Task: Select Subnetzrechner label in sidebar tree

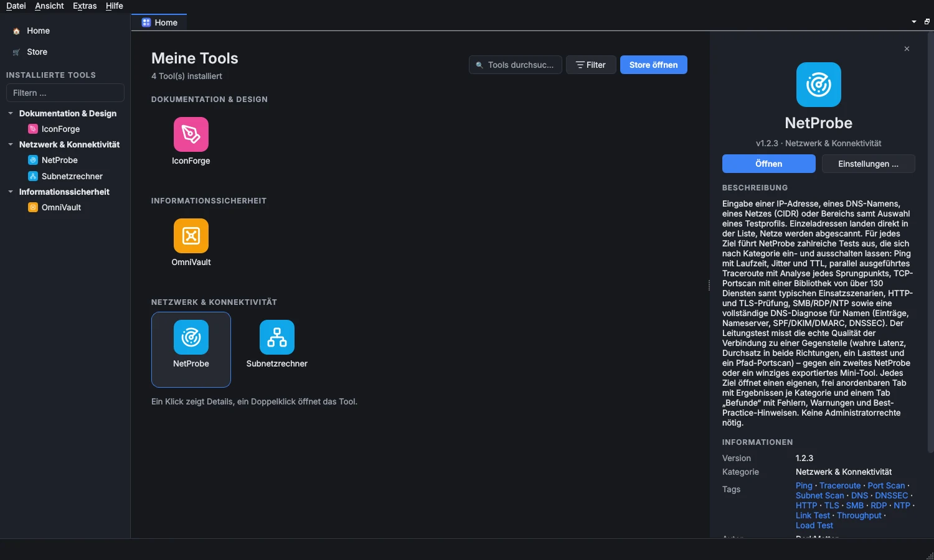Action: (x=72, y=176)
